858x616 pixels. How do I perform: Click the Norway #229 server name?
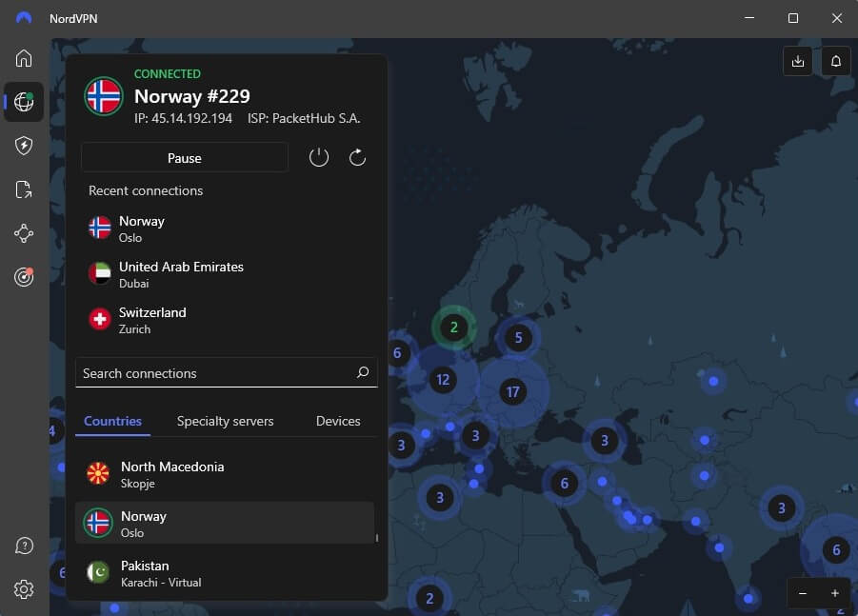click(x=192, y=96)
